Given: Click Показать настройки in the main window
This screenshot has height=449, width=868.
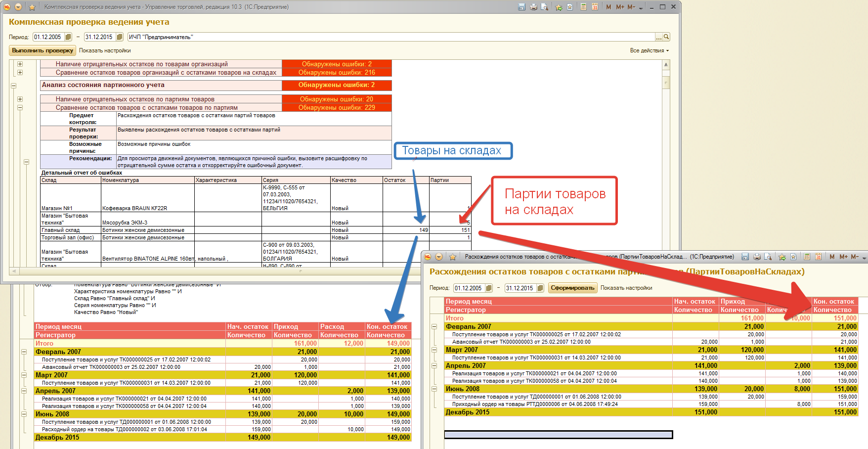Looking at the screenshot, I should (105, 50).
